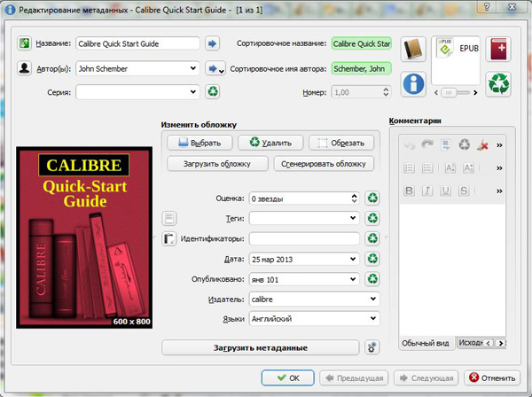Clear the rating with its recycle icon
532x397 pixels.
(372, 198)
